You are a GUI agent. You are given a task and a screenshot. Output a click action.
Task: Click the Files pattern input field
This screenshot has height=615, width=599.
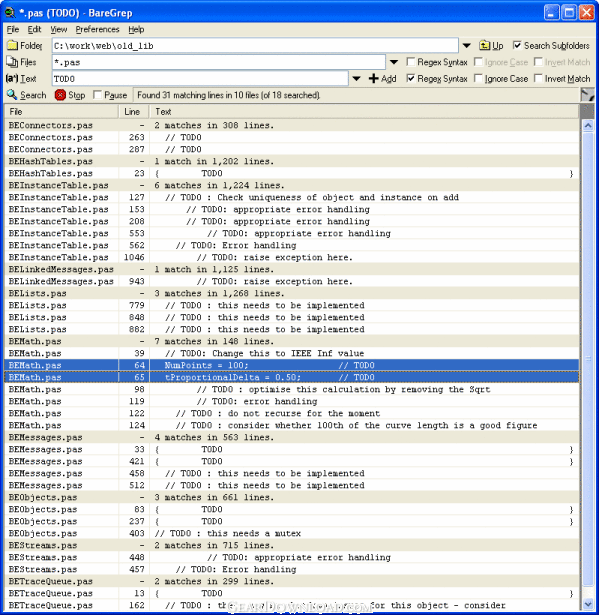pos(218,62)
